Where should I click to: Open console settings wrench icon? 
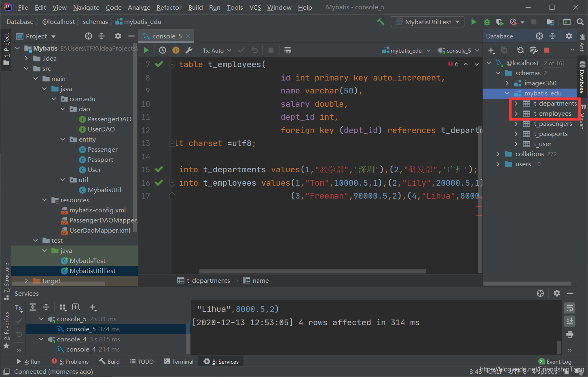189,50
